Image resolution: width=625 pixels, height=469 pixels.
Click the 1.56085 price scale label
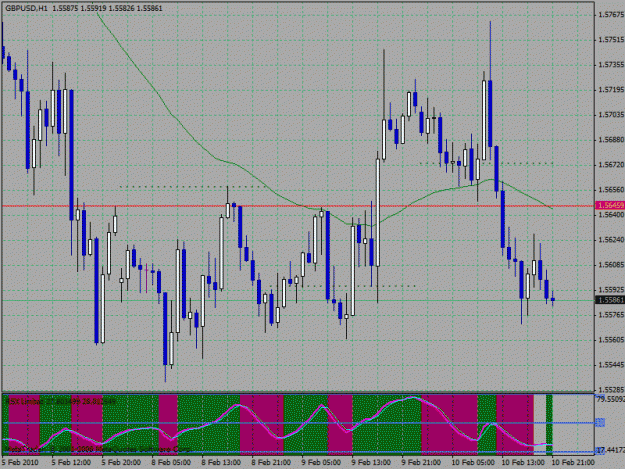611,265
